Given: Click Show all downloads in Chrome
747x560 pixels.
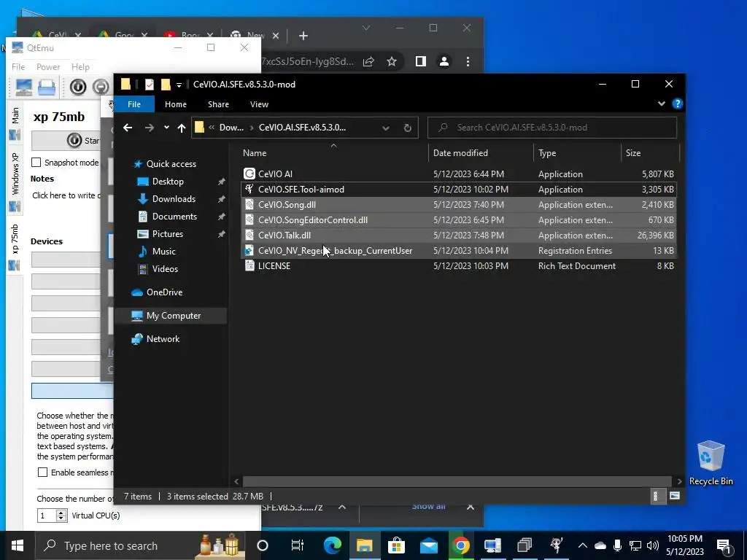Looking at the screenshot, I should coord(428,507).
